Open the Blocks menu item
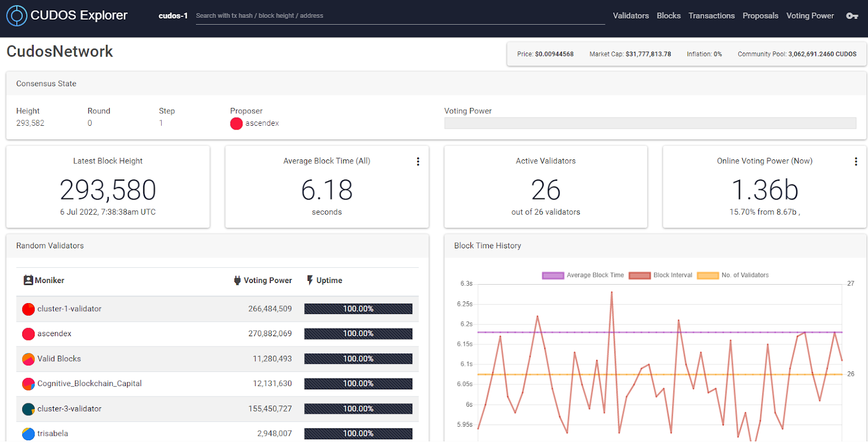The image size is (868, 443). tap(668, 16)
